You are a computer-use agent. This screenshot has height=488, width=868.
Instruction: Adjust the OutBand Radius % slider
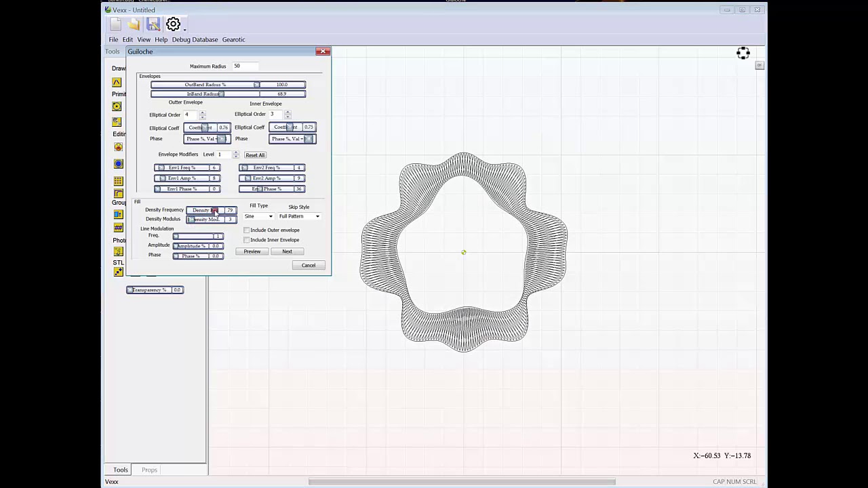(228, 85)
